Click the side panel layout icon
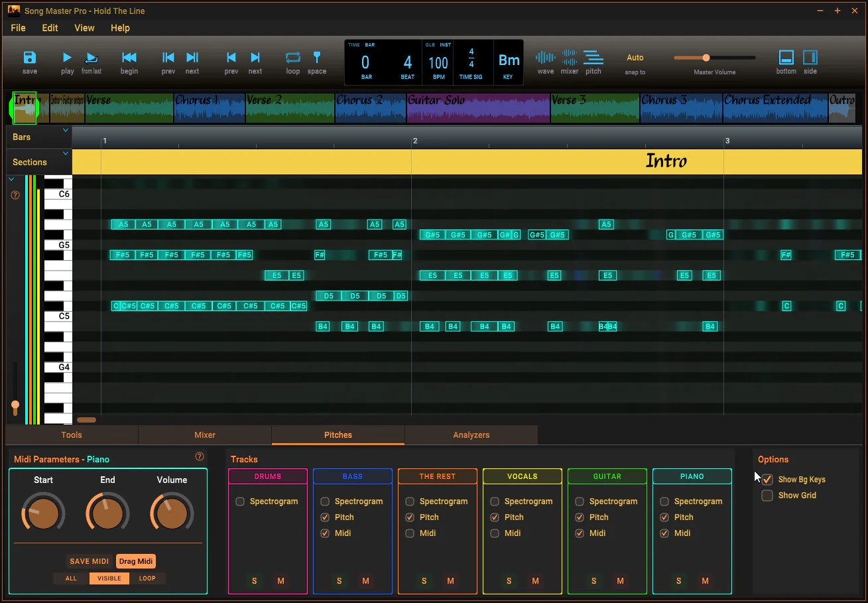Viewport: 868px width, 603px height. (x=810, y=58)
